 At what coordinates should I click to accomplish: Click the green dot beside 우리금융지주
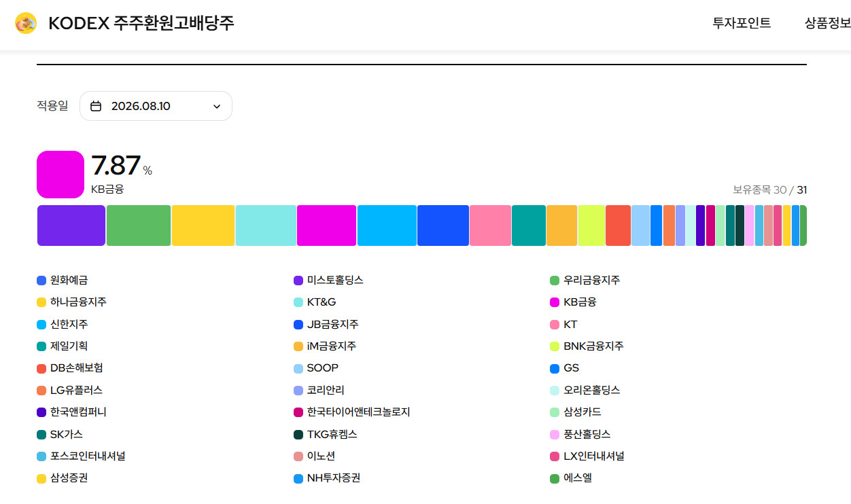[555, 281]
